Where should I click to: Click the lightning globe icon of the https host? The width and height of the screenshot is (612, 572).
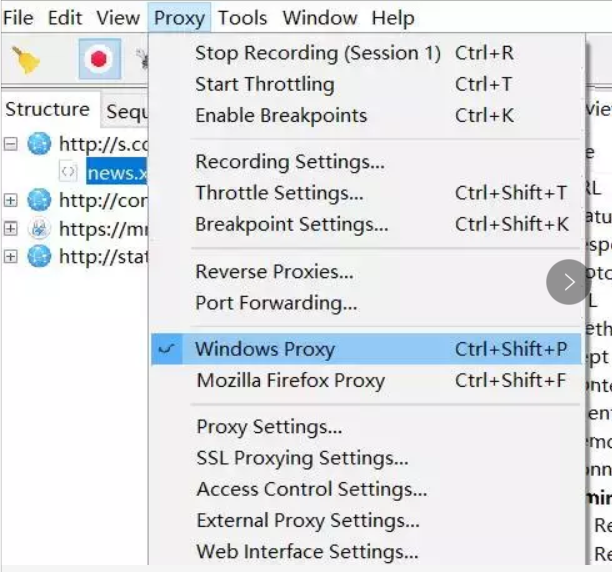pyautogui.click(x=40, y=228)
